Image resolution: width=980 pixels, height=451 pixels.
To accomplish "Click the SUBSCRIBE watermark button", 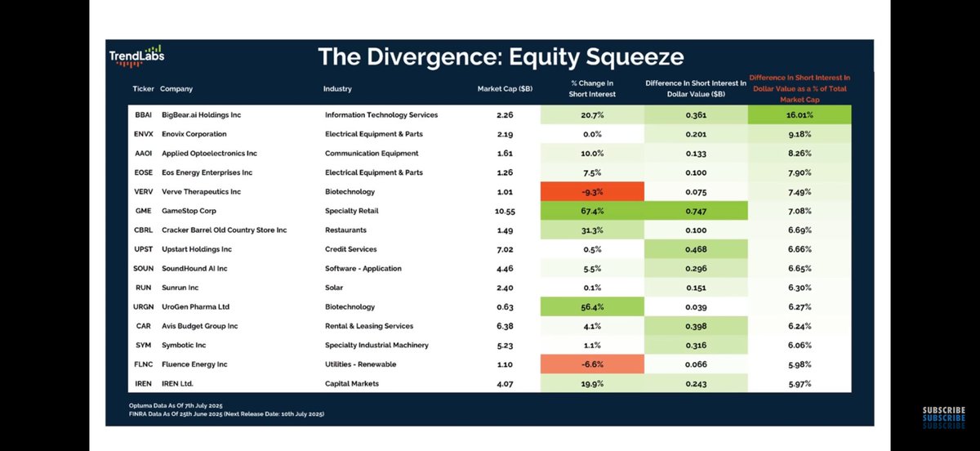I will [x=942, y=418].
